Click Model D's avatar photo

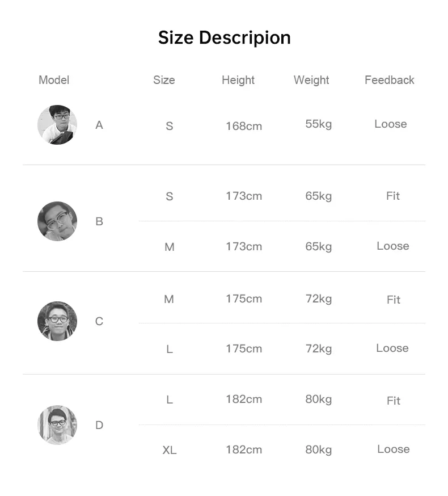[57, 425]
